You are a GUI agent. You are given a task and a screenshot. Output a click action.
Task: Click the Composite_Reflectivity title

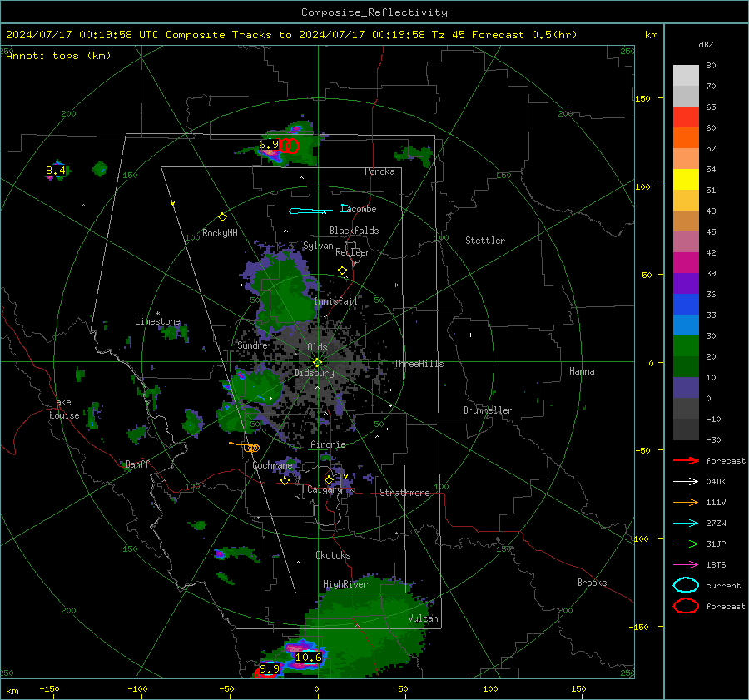click(374, 12)
